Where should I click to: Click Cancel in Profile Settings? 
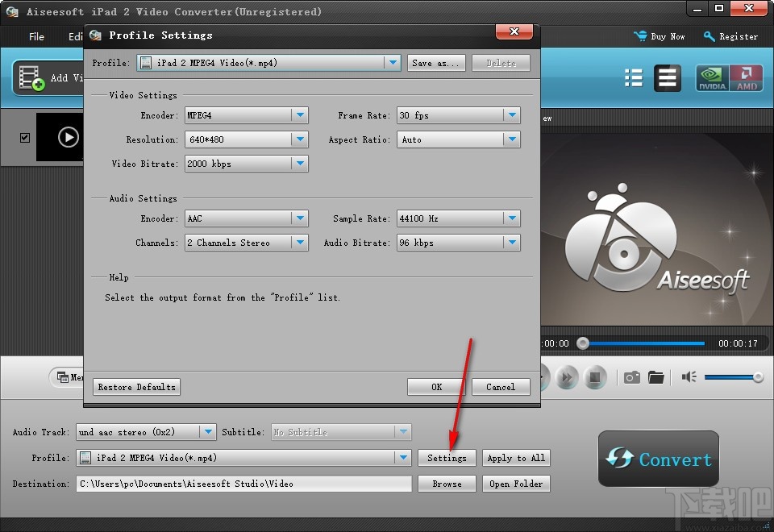501,387
